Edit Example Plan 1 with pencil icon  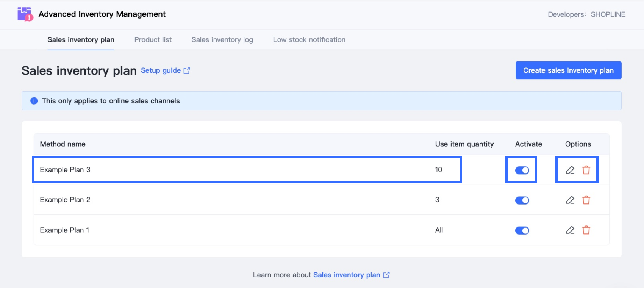pyautogui.click(x=570, y=230)
